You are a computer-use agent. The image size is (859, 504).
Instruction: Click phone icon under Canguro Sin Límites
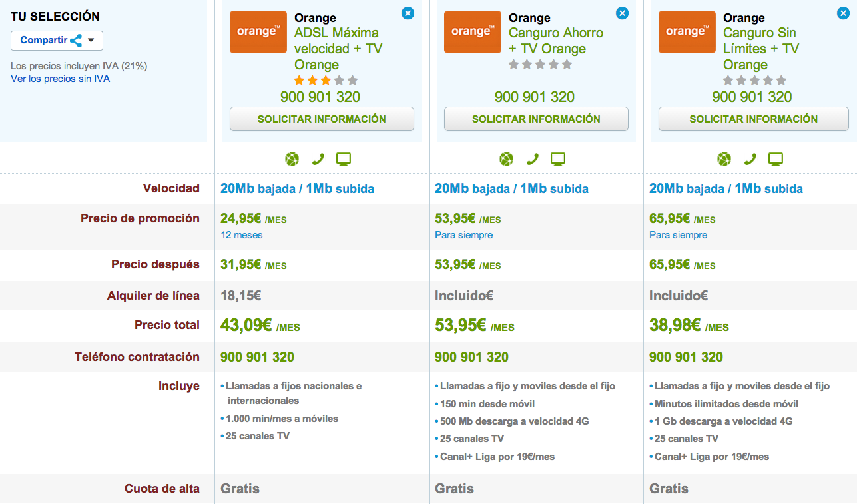pos(750,159)
